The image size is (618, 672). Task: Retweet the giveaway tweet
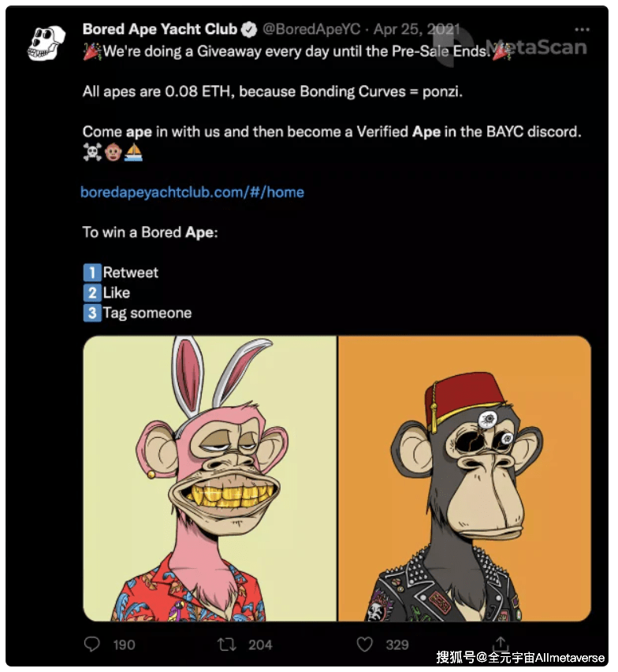(x=227, y=644)
